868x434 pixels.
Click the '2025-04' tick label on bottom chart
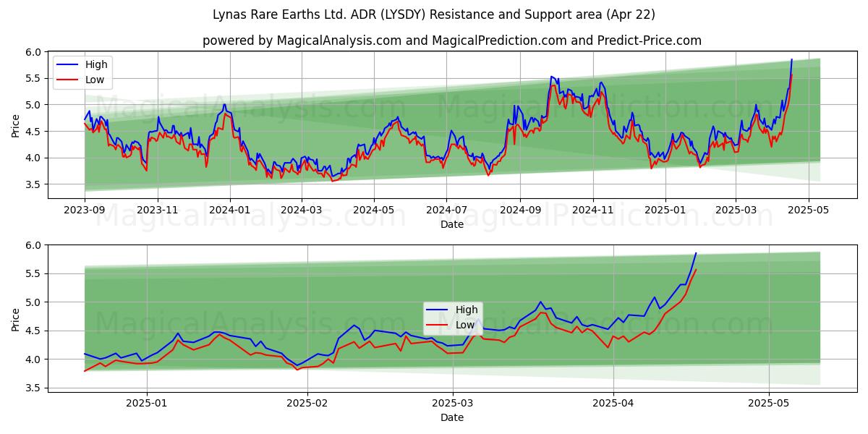pos(613,403)
